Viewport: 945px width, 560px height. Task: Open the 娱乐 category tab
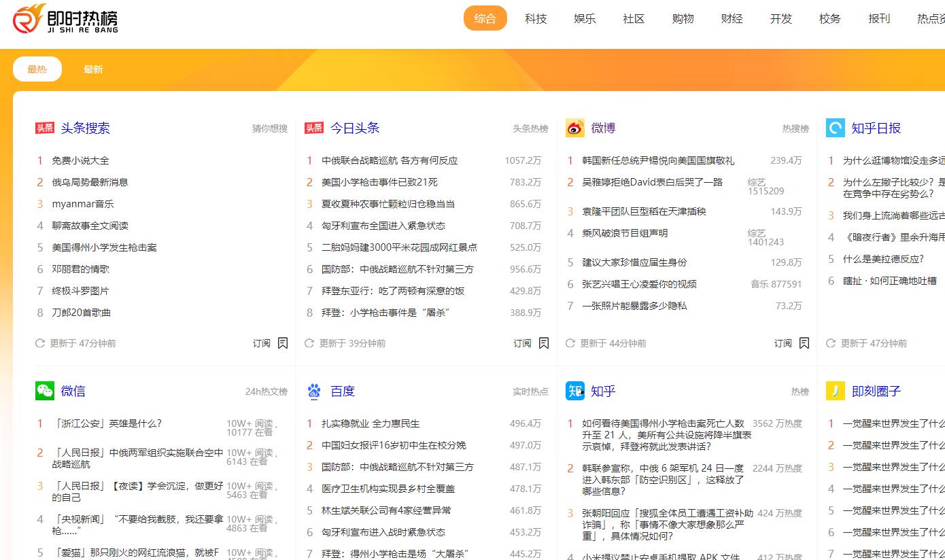584,18
